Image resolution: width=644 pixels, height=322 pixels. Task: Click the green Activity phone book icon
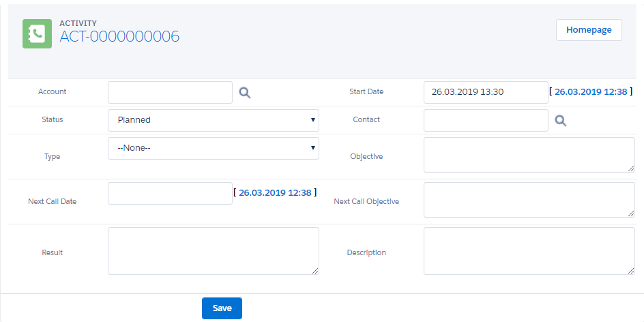37,33
